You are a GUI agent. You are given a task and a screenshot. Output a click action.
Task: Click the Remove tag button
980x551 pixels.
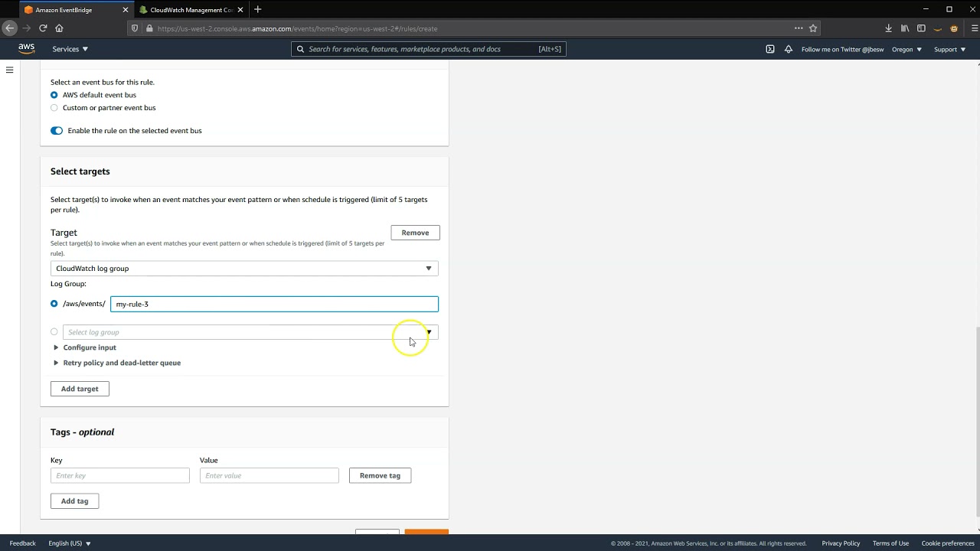click(x=380, y=475)
